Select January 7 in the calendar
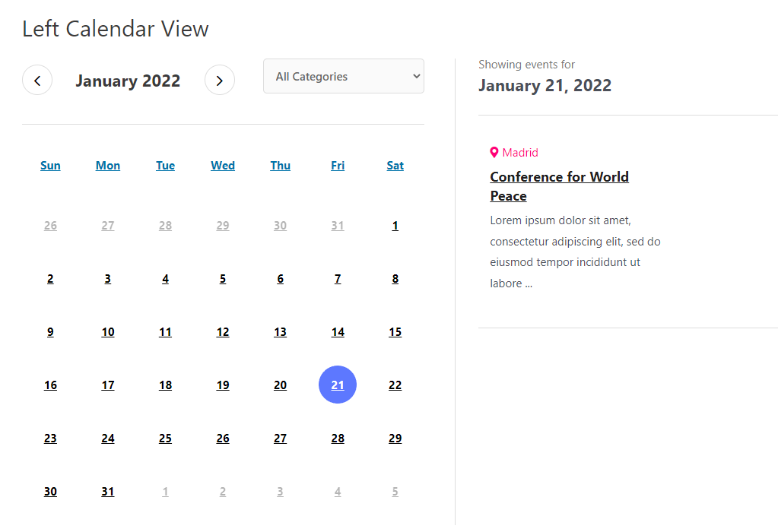 [338, 279]
